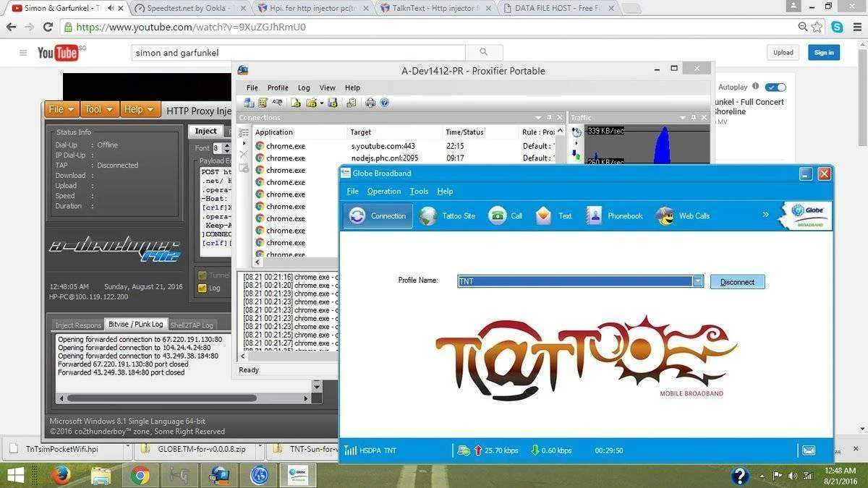Screen dimensions: 868x488
Task: Click the Disconnect button in Globe Broadband
Action: (x=737, y=282)
